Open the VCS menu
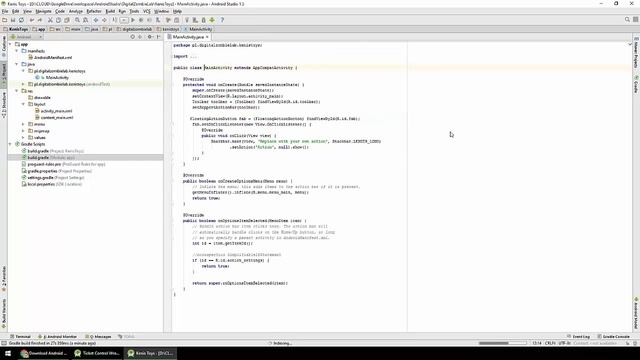This screenshot has height=360, width=640. tap(147, 11)
